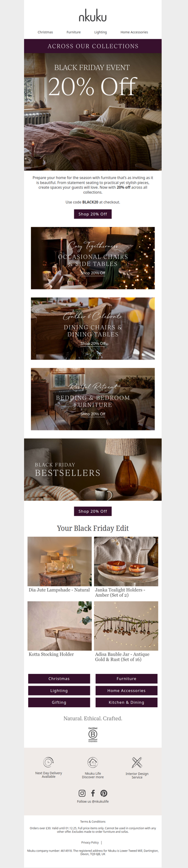Open the Kotta Stocking Holder product image

point(60,626)
